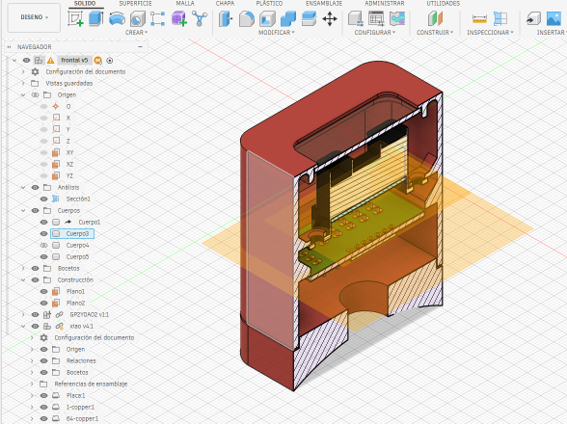567x424 pixels.
Task: Switch to the CHAPA tab
Action: click(x=225, y=4)
